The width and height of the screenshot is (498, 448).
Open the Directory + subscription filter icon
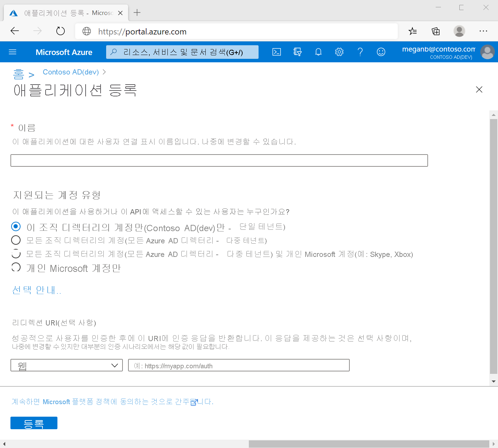[x=298, y=52]
